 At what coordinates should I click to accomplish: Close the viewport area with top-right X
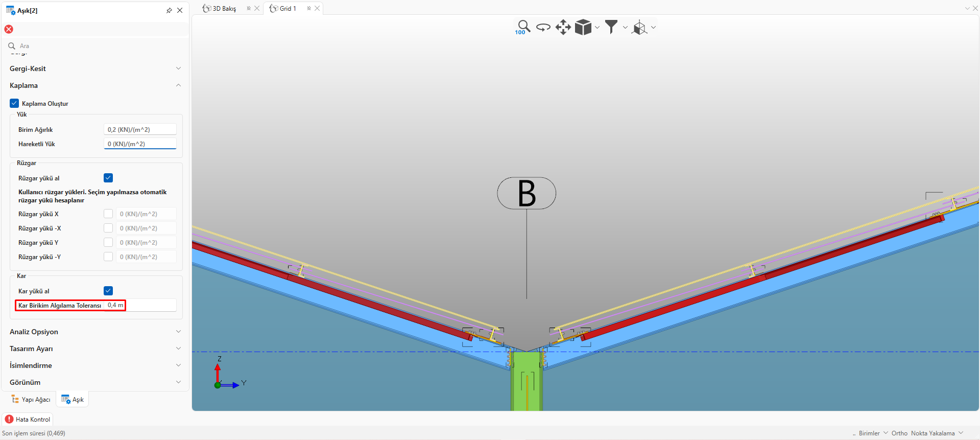pyautogui.click(x=975, y=9)
